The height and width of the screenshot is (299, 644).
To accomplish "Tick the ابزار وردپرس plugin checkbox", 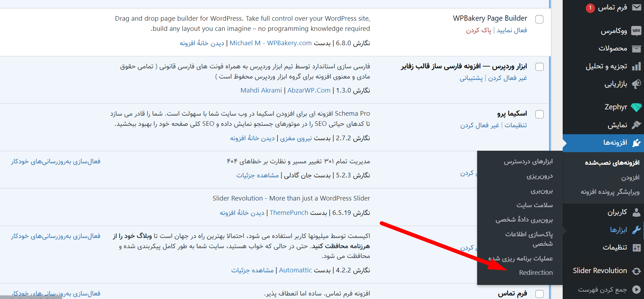I will coord(540,67).
